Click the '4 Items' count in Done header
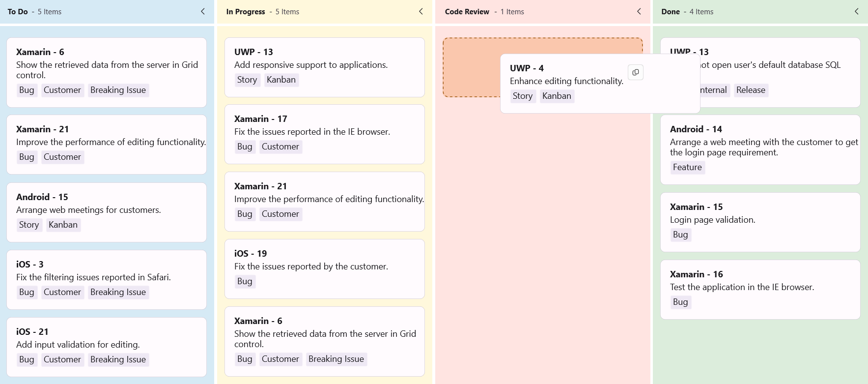This screenshot has width=868, height=384. 701,11
